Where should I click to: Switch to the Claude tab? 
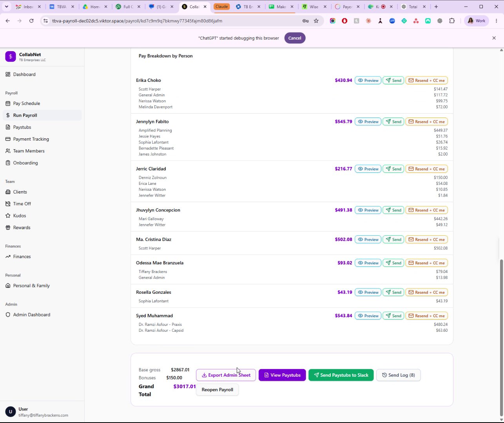pyautogui.click(x=221, y=7)
